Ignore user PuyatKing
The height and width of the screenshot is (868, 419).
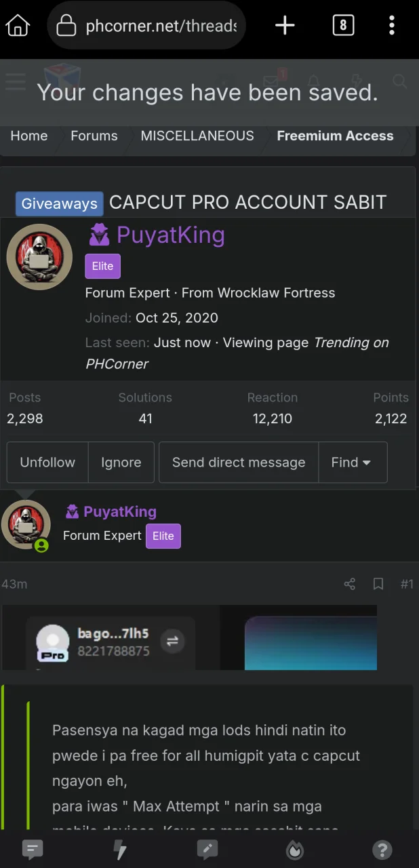(x=121, y=462)
